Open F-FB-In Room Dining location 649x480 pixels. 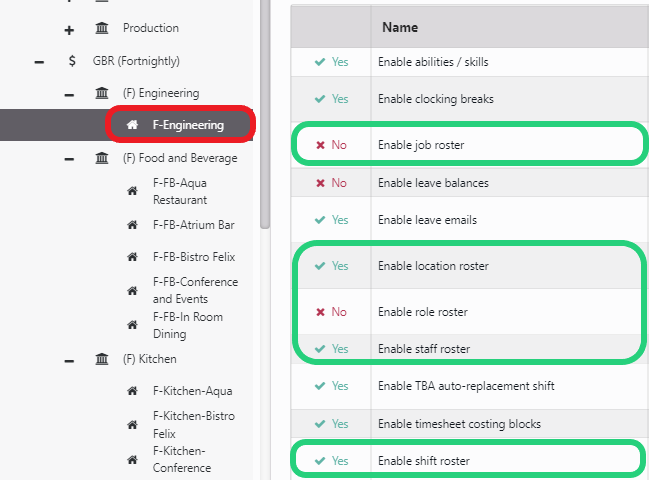tap(188, 325)
